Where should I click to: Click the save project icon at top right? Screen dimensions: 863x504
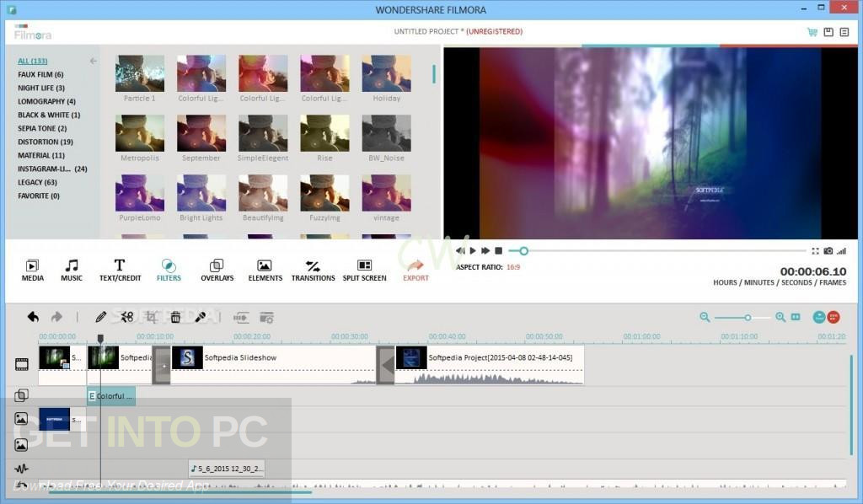click(828, 32)
